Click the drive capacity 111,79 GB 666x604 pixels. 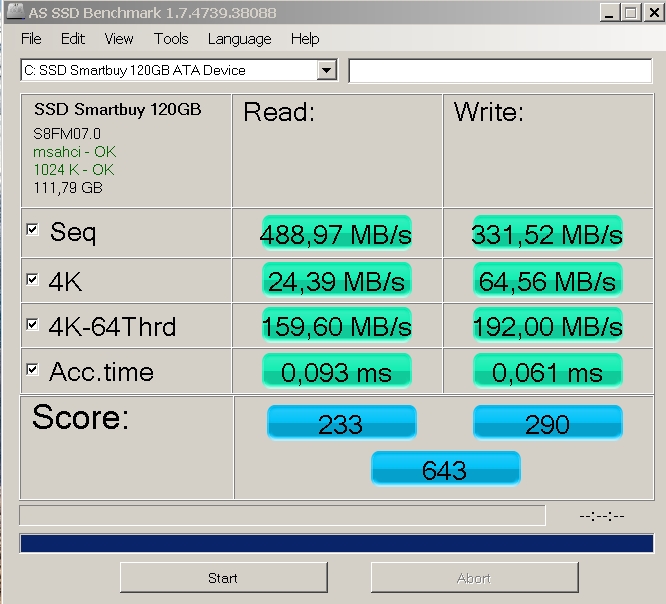coord(68,188)
